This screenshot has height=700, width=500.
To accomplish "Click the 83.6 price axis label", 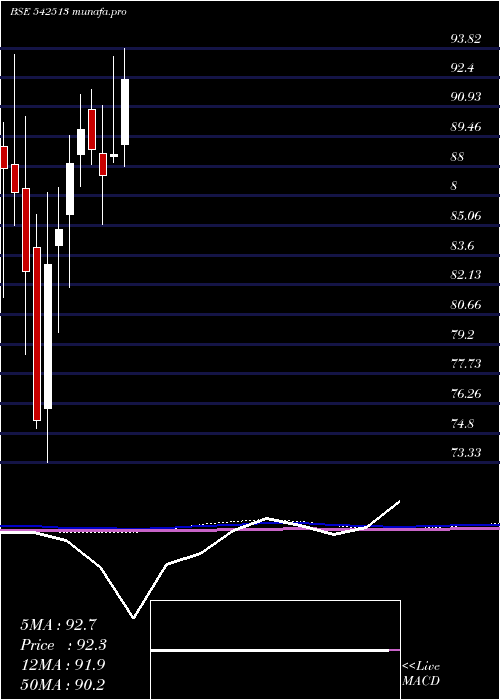I will pyautogui.click(x=462, y=246).
